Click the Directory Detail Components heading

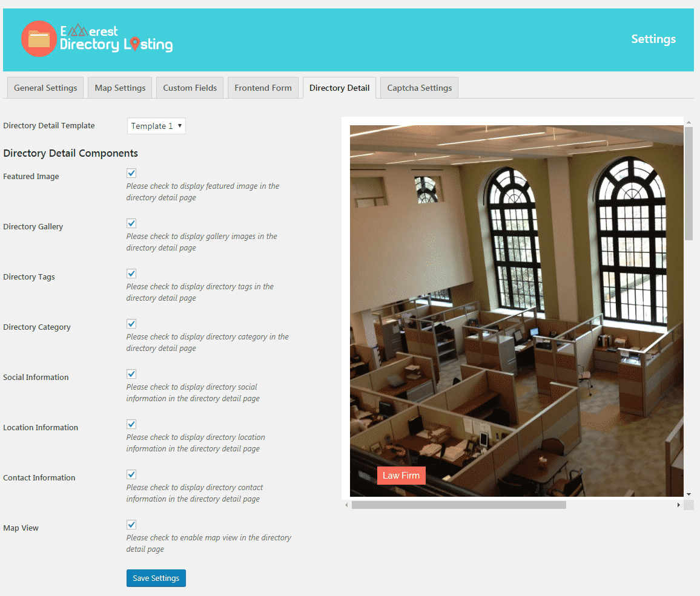70,153
